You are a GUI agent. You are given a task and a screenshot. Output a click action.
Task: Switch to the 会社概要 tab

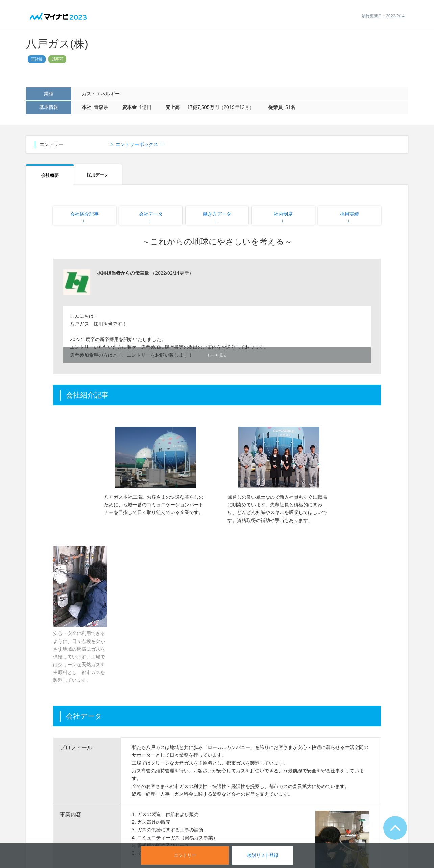(50, 175)
